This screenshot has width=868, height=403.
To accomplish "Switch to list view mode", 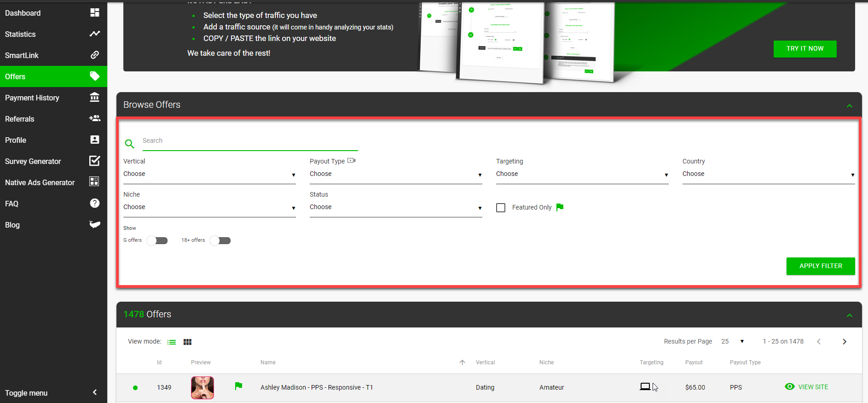I will (x=172, y=342).
